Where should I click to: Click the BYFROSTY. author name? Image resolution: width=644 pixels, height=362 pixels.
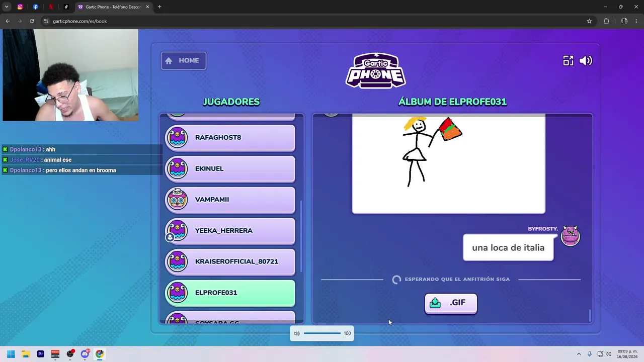tap(543, 229)
